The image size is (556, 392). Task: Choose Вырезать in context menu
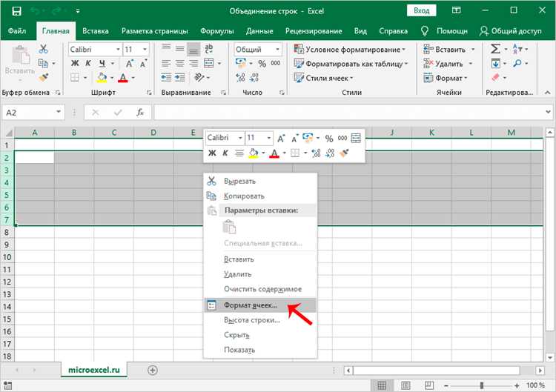[x=260, y=181]
